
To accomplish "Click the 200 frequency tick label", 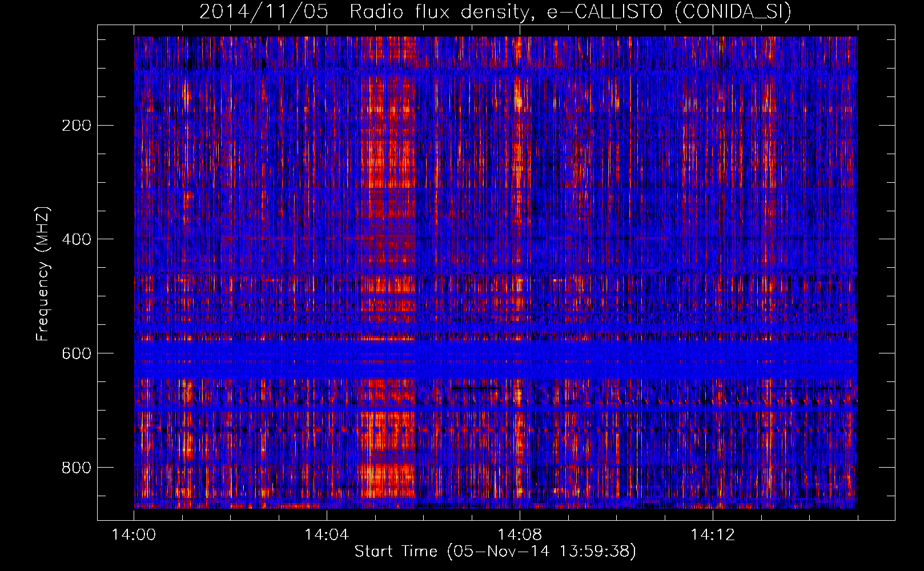I will 76,125.
